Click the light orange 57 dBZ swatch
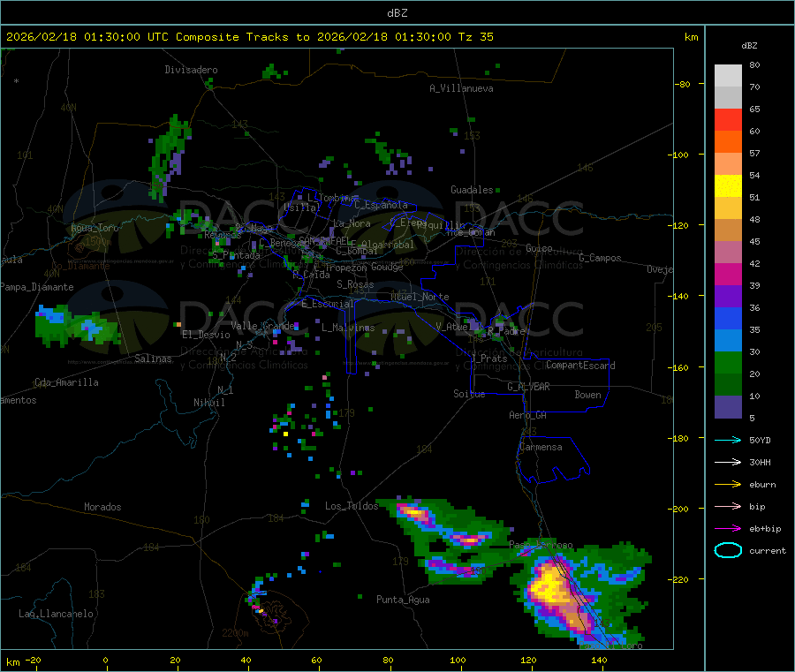 click(728, 163)
